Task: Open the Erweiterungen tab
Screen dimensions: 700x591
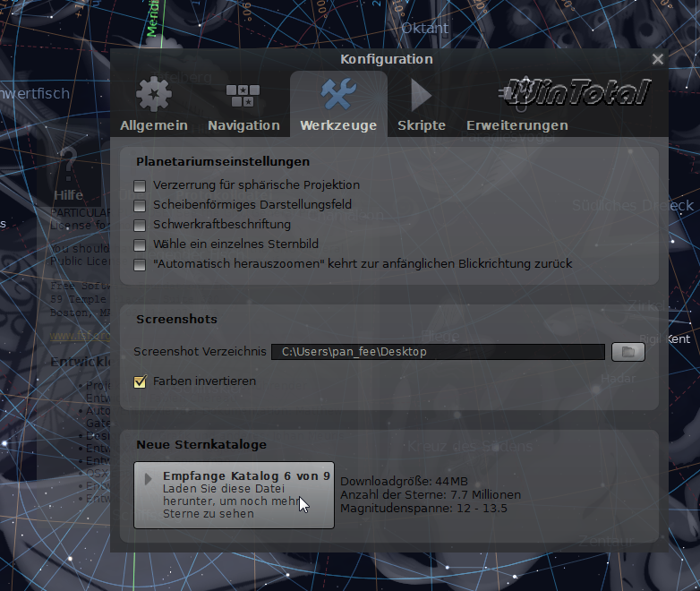Action: pyautogui.click(x=517, y=104)
